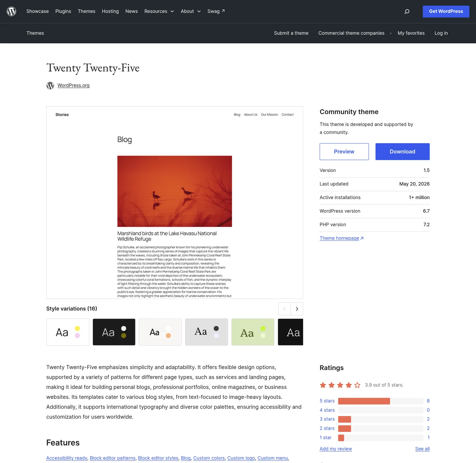Open Showcase in the top navigation
476x463 pixels.
pos(38,11)
